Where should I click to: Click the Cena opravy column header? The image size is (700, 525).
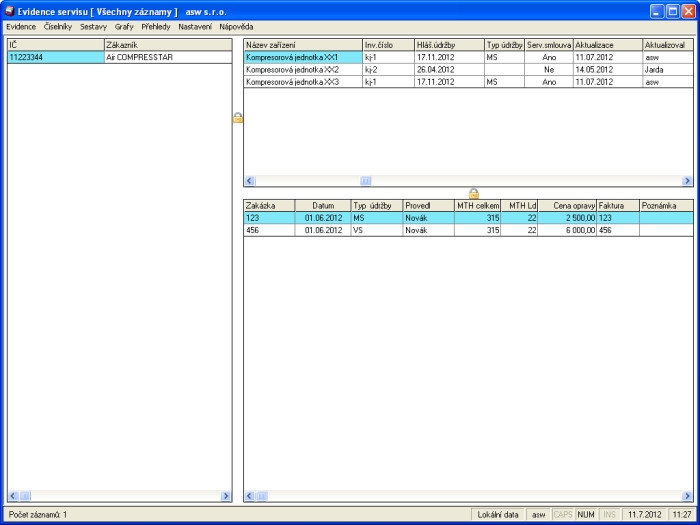[567, 206]
